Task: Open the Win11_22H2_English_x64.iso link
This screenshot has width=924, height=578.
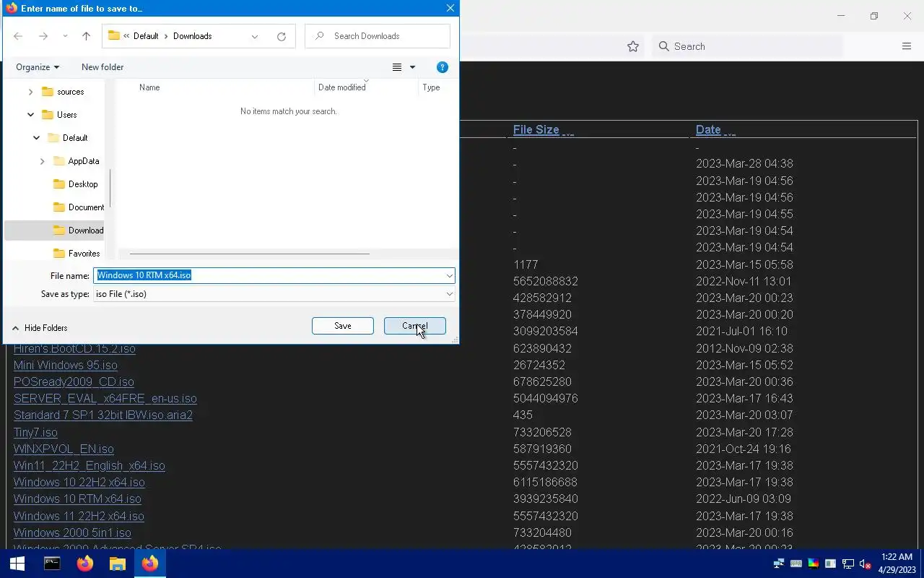Action: pos(90,466)
